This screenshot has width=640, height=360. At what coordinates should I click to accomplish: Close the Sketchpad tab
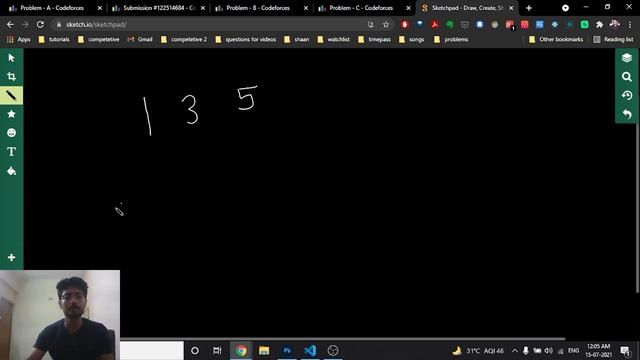[x=511, y=8]
